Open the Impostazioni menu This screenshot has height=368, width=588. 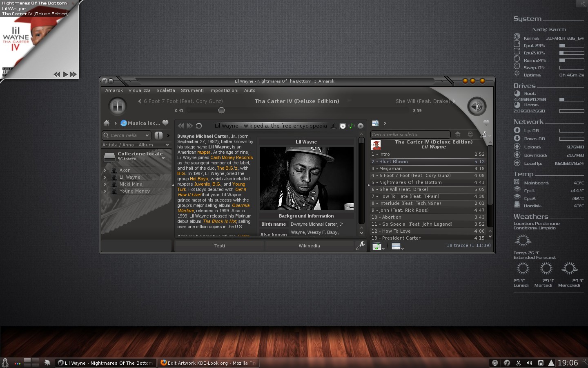tap(224, 90)
